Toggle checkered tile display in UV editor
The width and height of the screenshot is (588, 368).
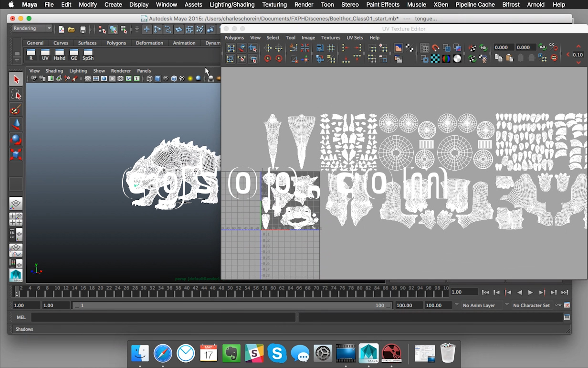[435, 59]
